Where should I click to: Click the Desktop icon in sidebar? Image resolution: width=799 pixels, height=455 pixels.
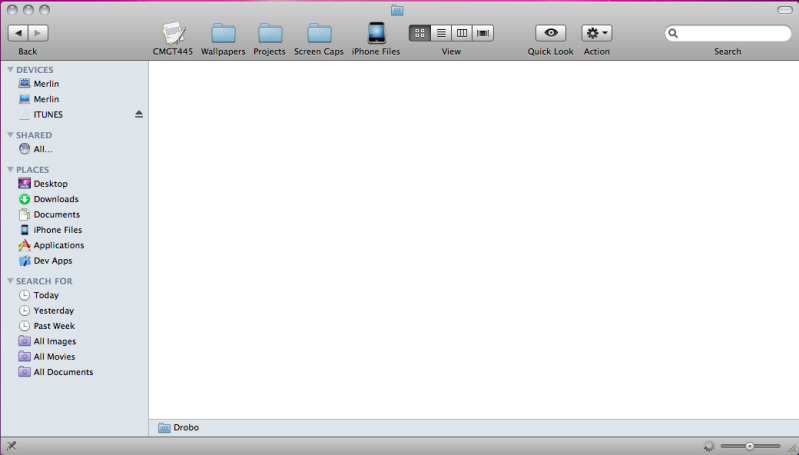pyautogui.click(x=24, y=183)
